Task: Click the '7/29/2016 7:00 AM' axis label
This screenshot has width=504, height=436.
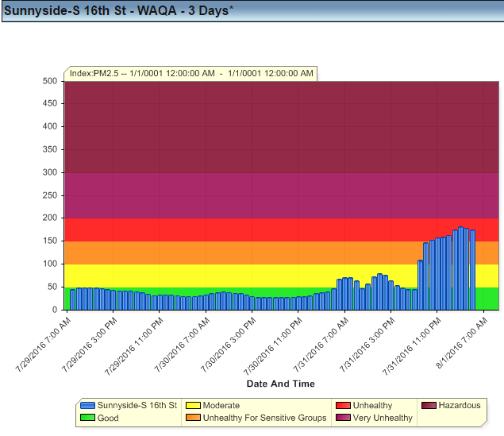Action: pyautogui.click(x=43, y=345)
